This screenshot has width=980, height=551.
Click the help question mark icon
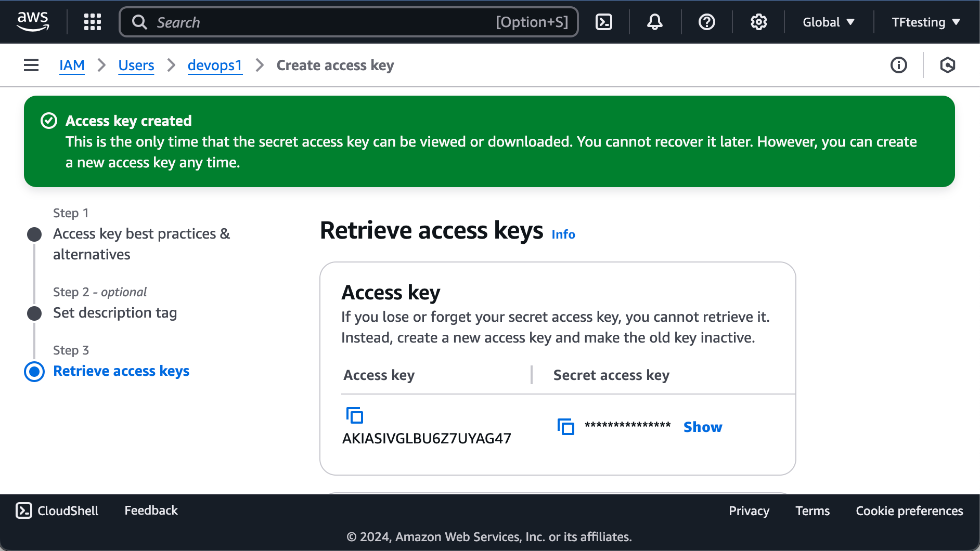[706, 22]
